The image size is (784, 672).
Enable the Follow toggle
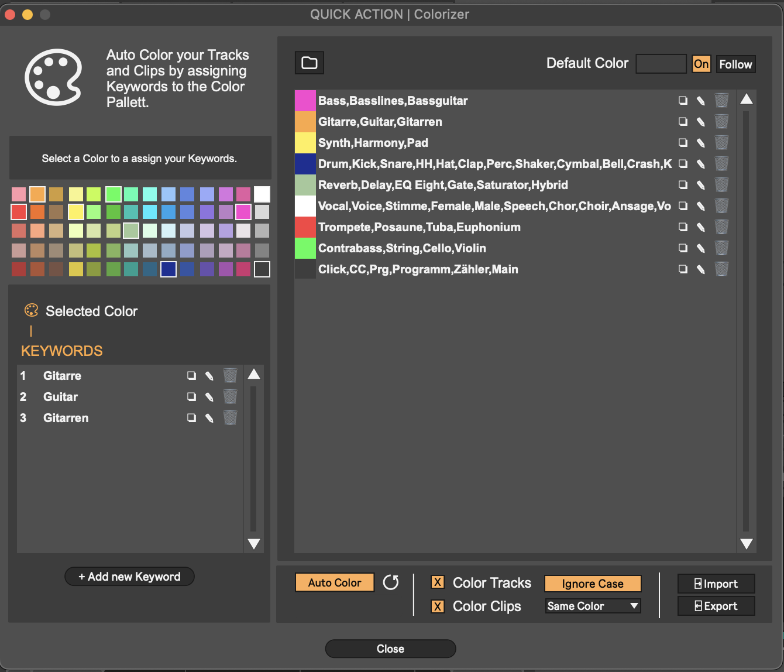pos(735,64)
